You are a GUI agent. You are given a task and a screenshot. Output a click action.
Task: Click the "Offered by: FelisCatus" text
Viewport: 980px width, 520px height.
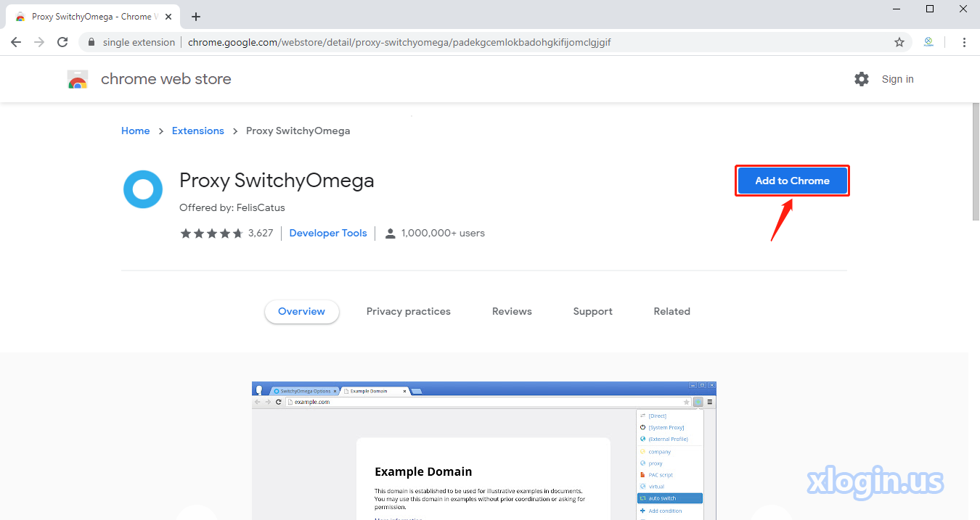click(x=232, y=207)
